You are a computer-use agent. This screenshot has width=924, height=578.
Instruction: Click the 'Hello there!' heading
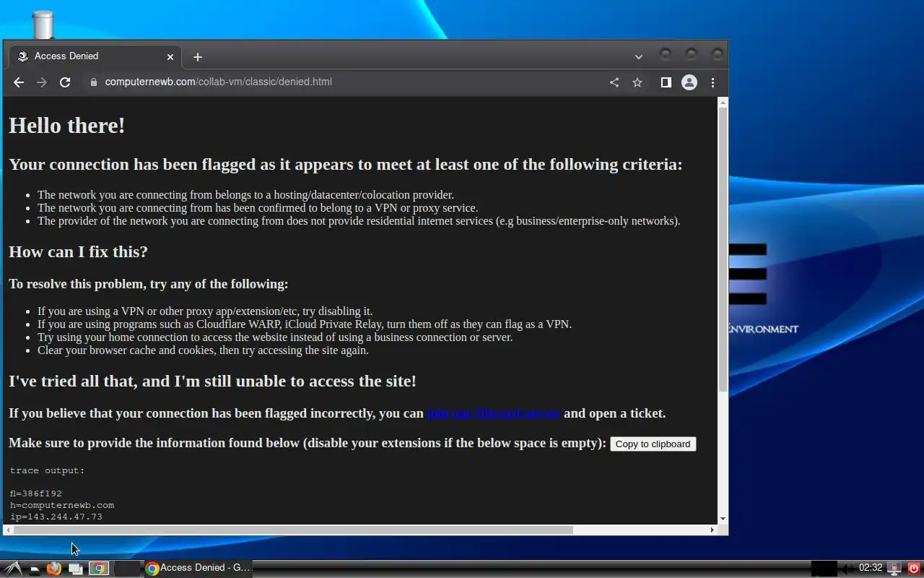pos(67,126)
